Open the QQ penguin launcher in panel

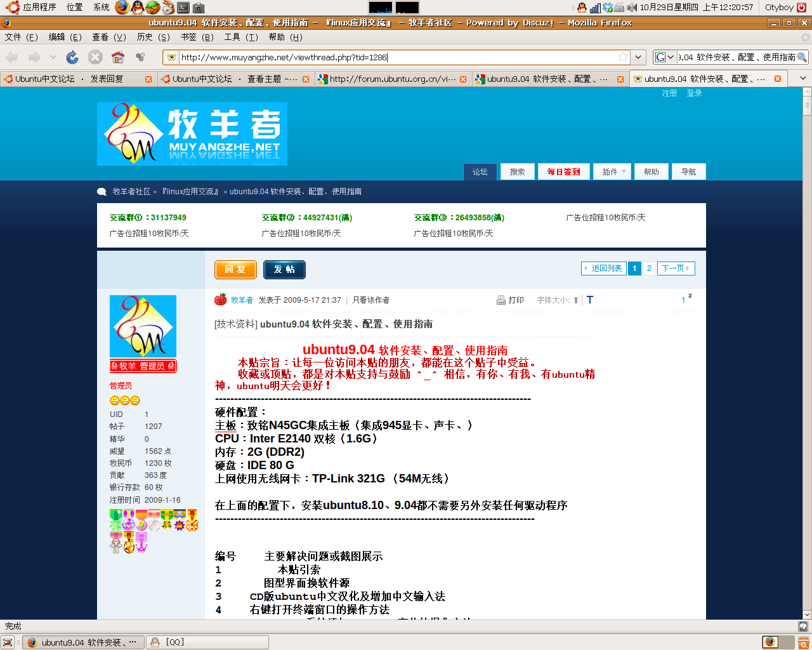(x=138, y=8)
